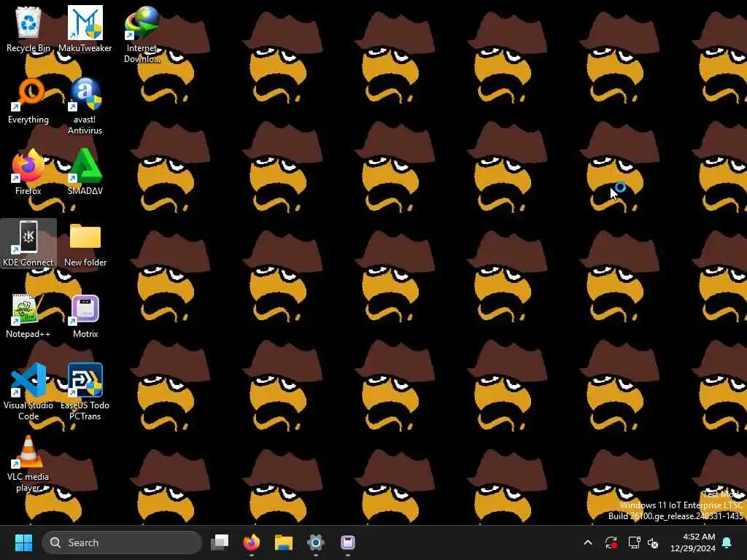The height and width of the screenshot is (560, 747).
Task: Launch MakuTweaker from the desktop
Action: coord(85,29)
